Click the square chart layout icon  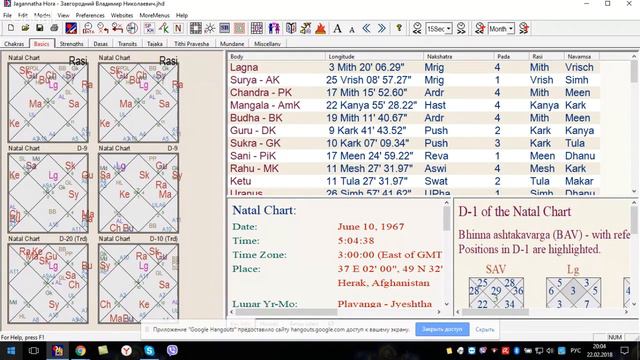pyautogui.click(x=196, y=28)
